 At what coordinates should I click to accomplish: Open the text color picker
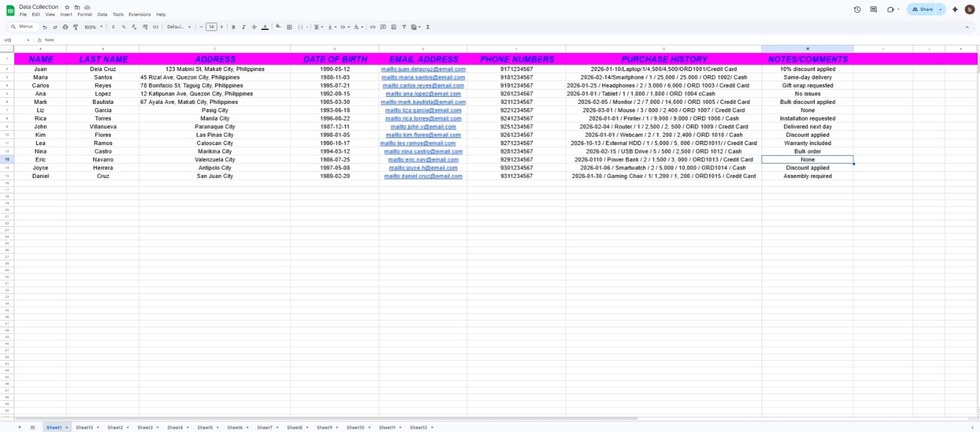click(x=265, y=27)
